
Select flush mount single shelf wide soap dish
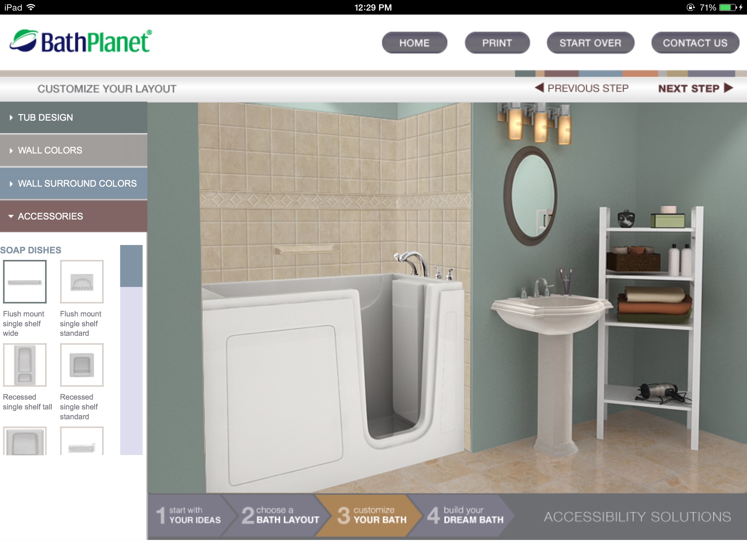(24, 282)
